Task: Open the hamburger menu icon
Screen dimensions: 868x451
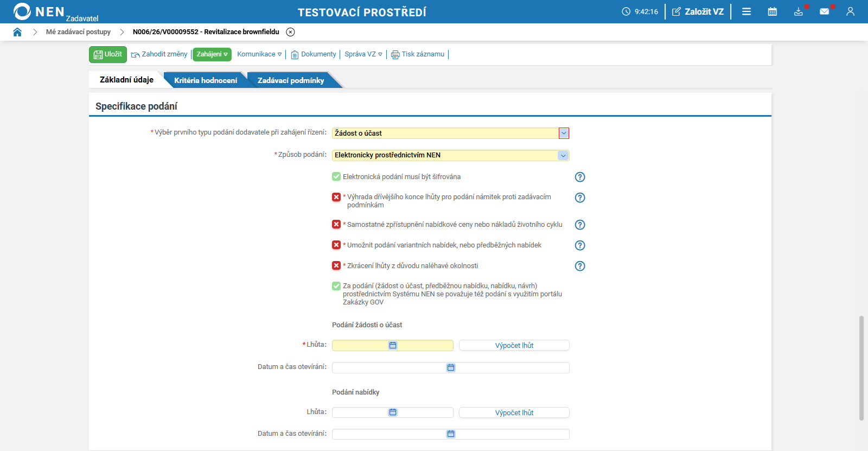Action: pos(746,11)
